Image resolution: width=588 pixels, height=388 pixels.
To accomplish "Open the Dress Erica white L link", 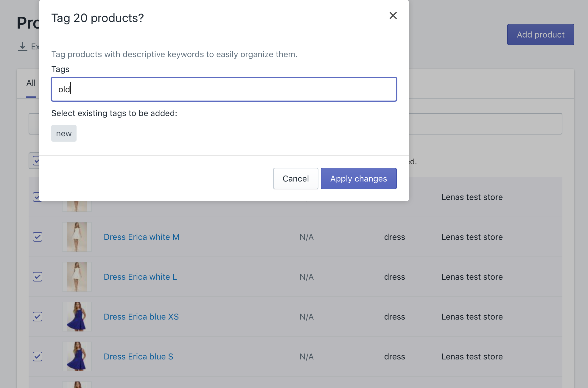I will click(140, 277).
